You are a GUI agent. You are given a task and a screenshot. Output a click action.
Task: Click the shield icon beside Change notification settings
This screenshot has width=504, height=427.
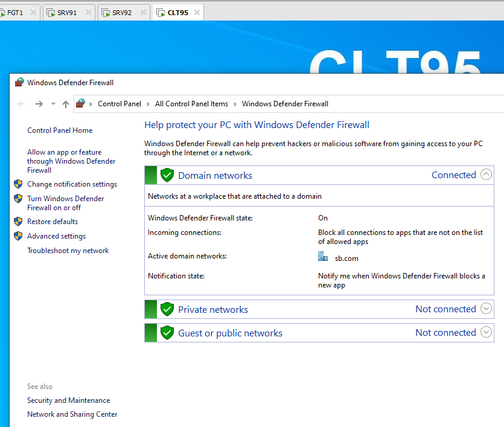pos(18,184)
